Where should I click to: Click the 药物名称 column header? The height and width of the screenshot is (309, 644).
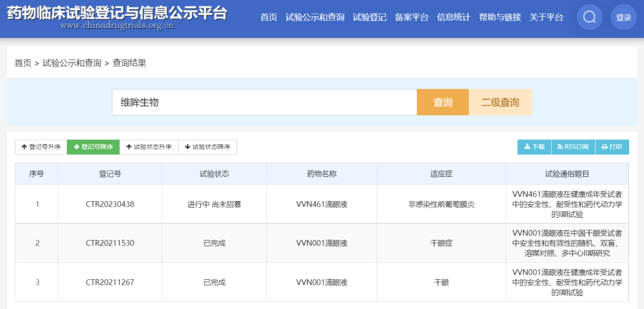point(321,174)
